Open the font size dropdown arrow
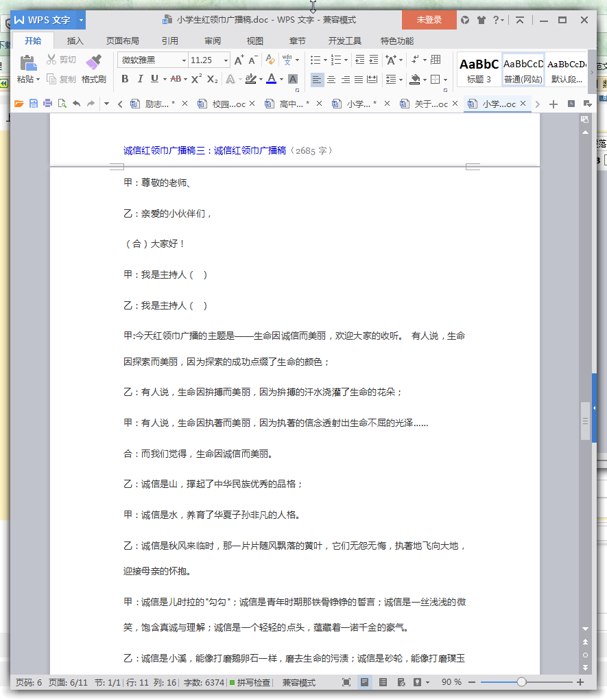This screenshot has width=607, height=700. (x=226, y=60)
